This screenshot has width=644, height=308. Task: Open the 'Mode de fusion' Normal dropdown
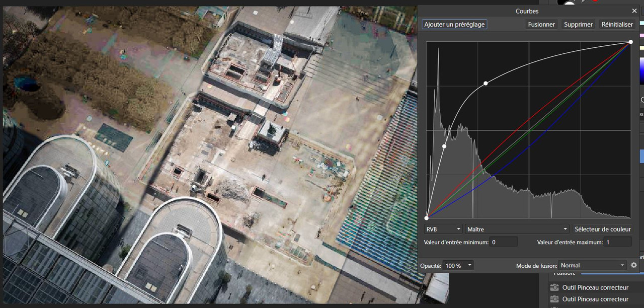coord(592,265)
